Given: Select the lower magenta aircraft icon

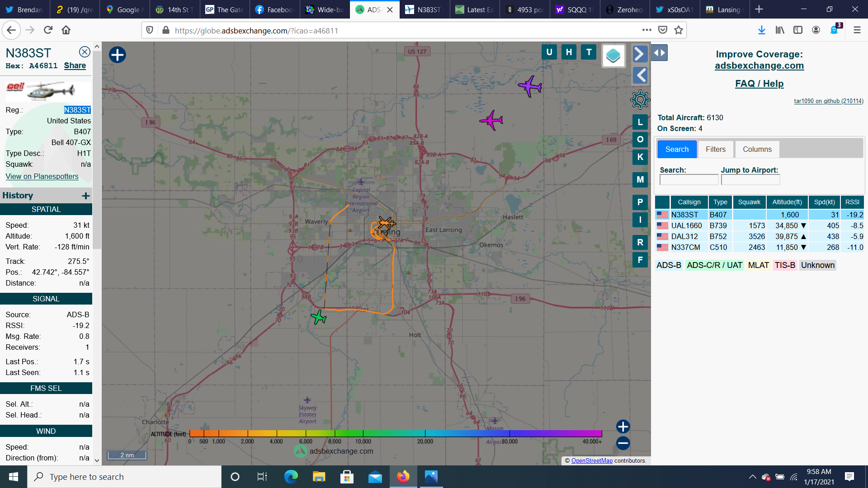Looking at the screenshot, I should 491,120.
